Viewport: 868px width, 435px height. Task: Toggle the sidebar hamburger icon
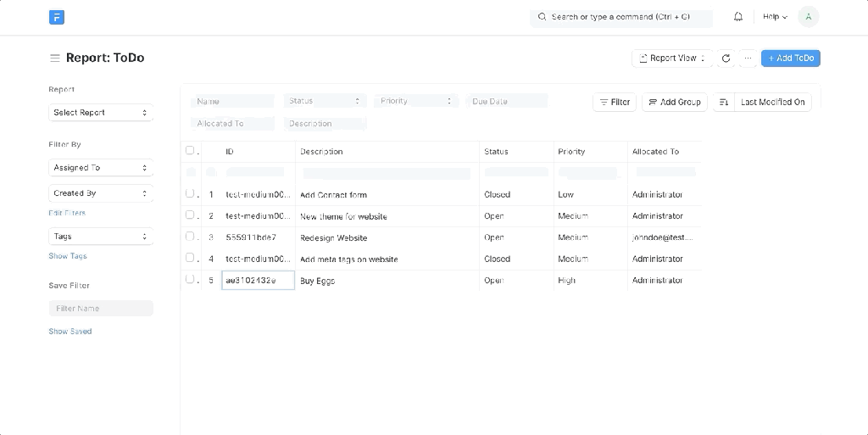[55, 59]
